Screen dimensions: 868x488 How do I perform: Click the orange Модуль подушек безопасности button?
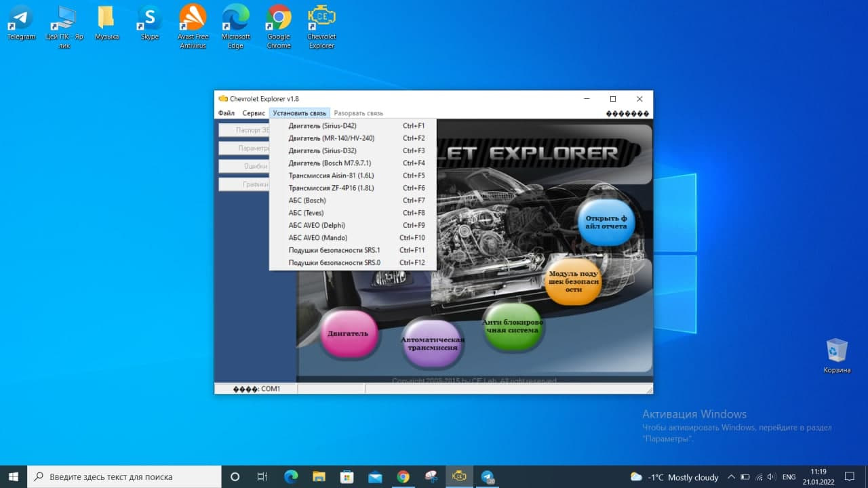coord(573,281)
